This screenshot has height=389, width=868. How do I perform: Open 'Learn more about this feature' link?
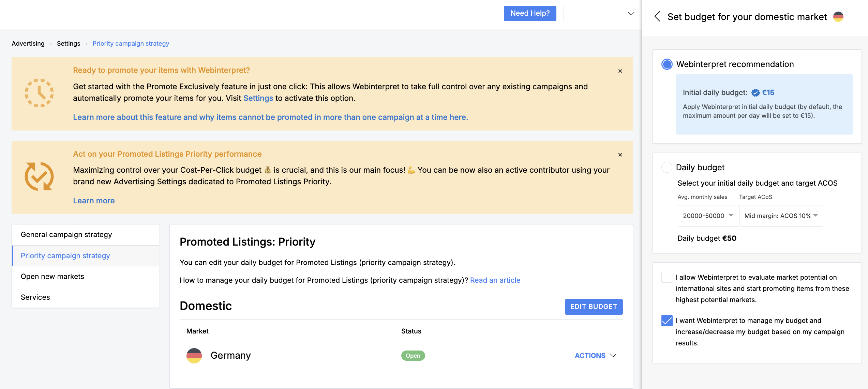[x=270, y=117]
